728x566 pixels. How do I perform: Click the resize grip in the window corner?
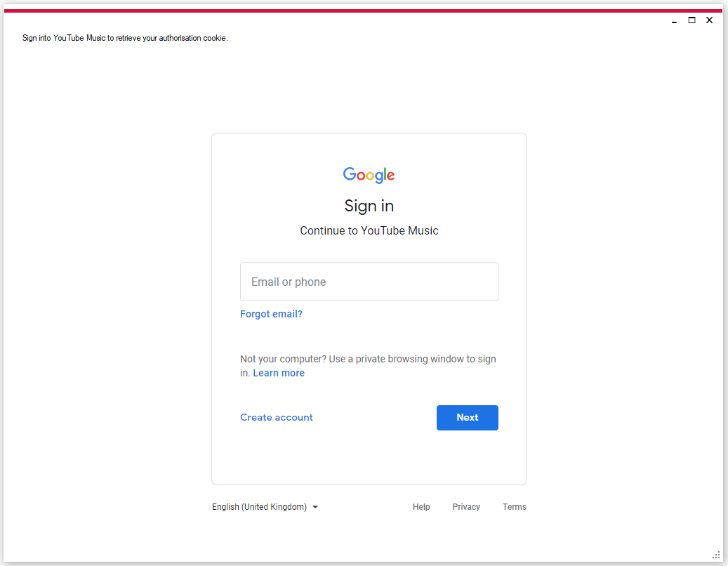(x=716, y=555)
